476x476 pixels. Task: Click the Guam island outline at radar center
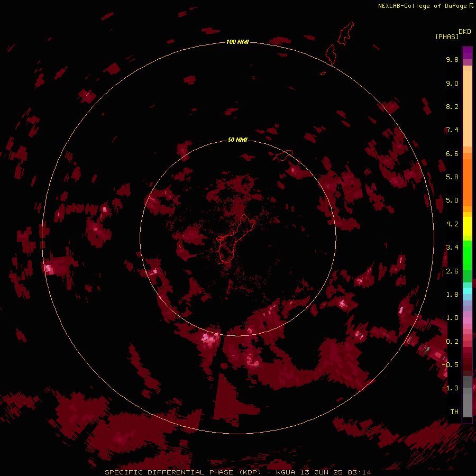point(234,239)
